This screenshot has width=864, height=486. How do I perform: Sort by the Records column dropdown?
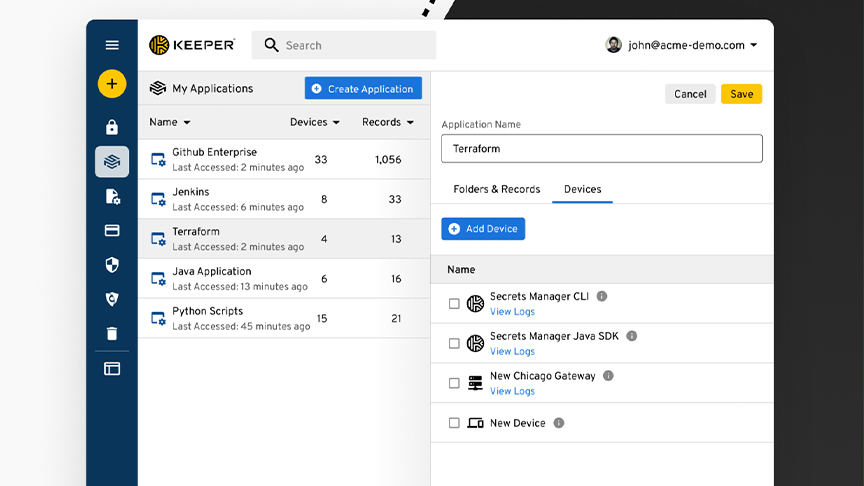coord(387,122)
